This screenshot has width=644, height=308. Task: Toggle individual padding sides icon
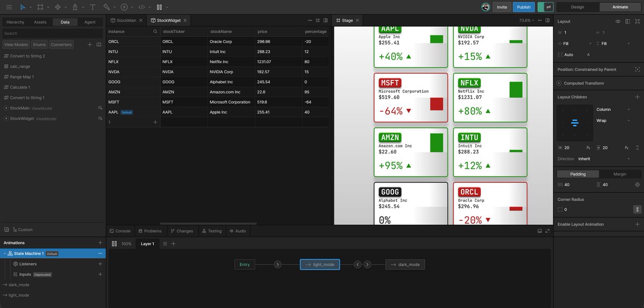point(637,185)
